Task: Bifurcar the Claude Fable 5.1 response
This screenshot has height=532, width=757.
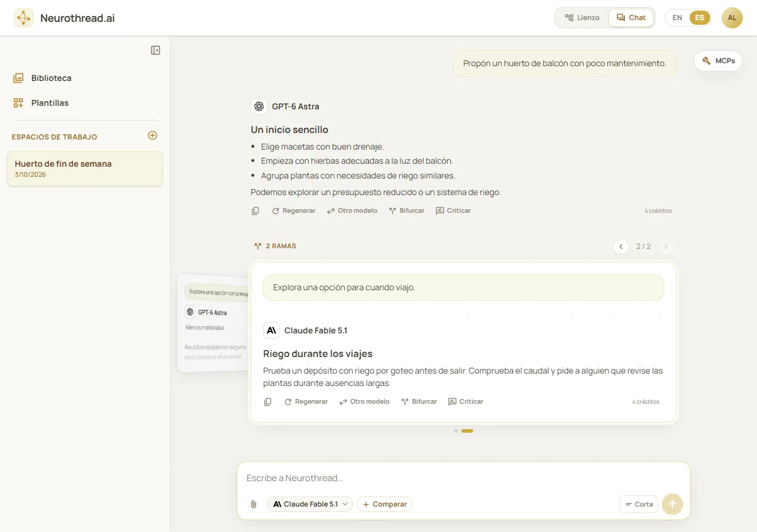Action: point(419,401)
